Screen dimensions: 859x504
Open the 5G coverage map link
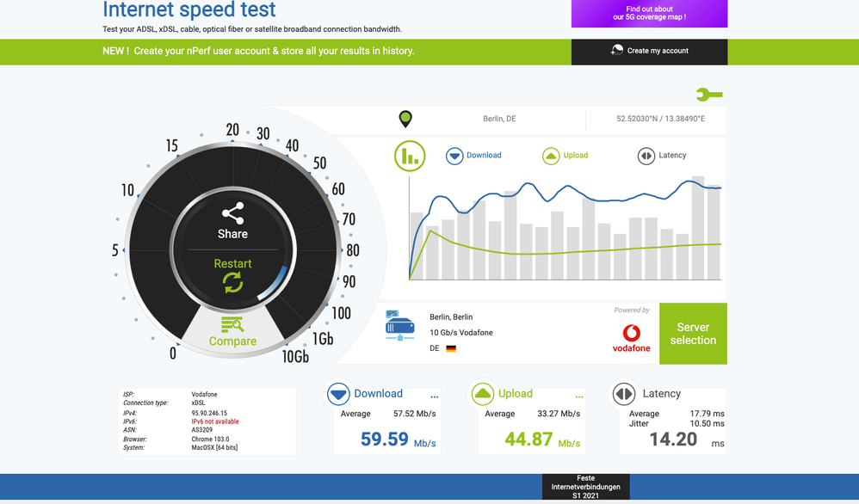pos(649,13)
